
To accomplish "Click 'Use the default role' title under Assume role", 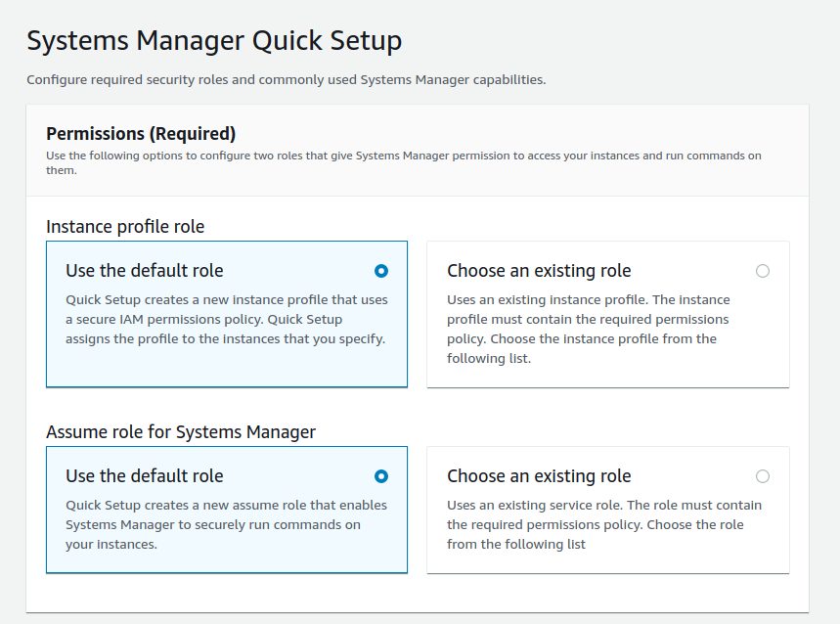I will coord(144,475).
